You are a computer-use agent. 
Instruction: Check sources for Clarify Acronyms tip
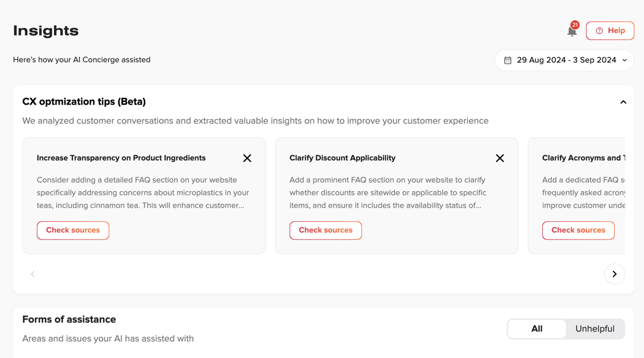pos(578,230)
